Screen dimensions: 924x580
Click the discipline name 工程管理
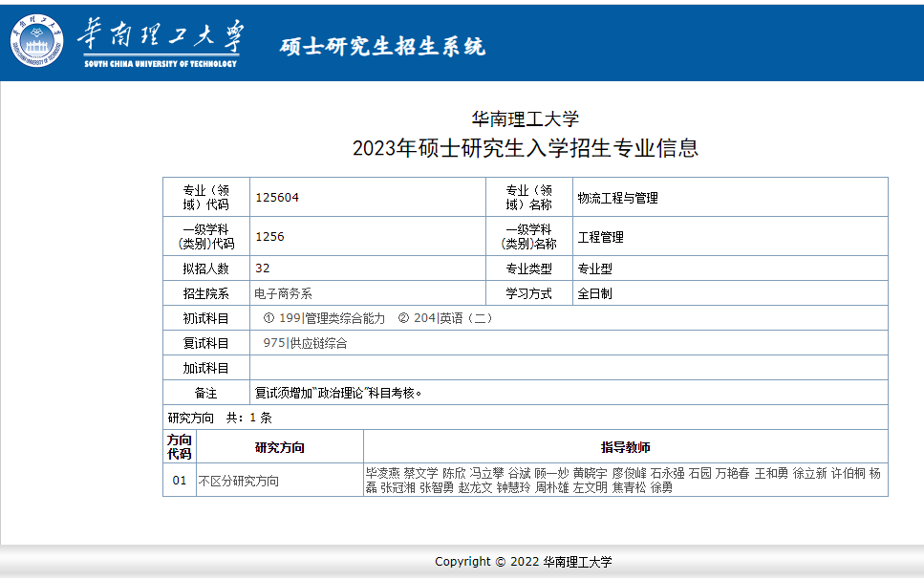600,237
